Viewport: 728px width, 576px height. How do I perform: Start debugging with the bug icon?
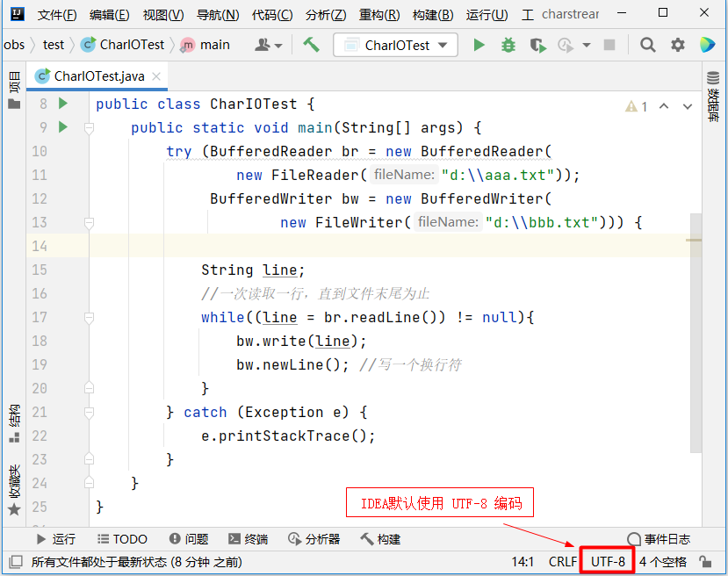tap(508, 45)
